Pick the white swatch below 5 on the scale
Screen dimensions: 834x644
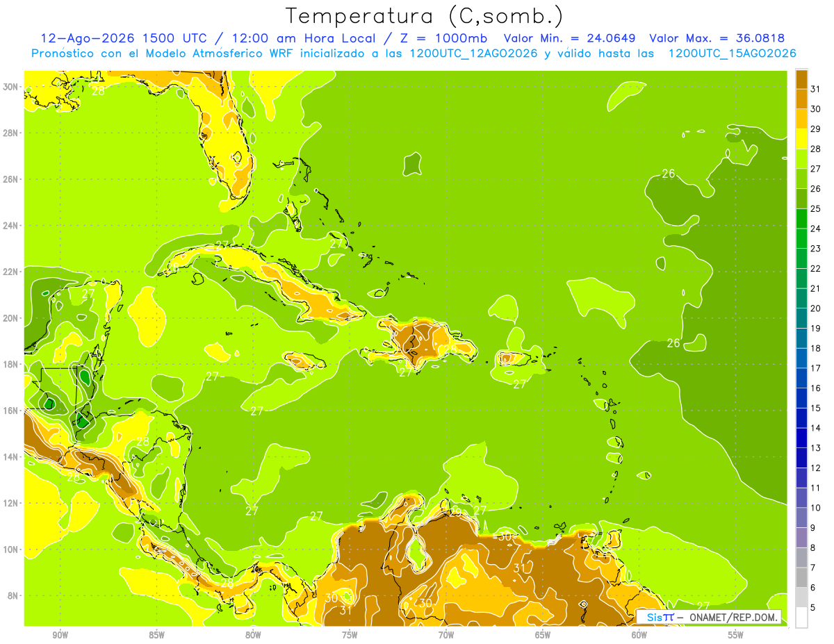click(x=801, y=618)
